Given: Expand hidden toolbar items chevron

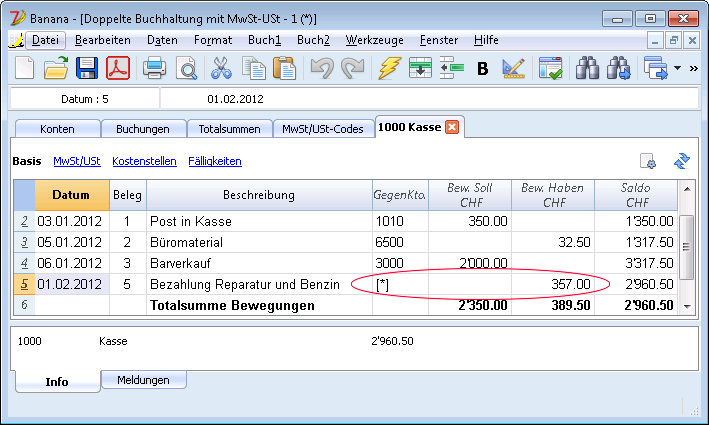Looking at the screenshot, I should [x=694, y=69].
